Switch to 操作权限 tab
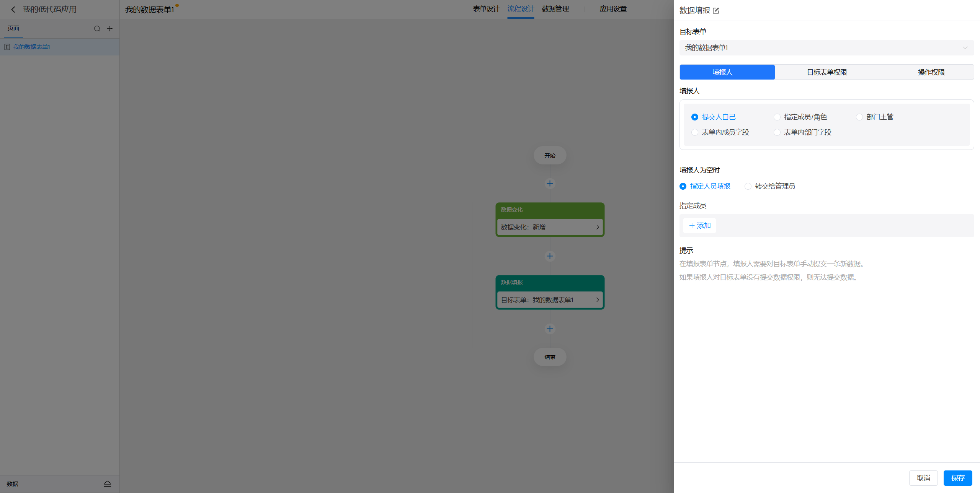The image size is (980, 493). pos(931,72)
